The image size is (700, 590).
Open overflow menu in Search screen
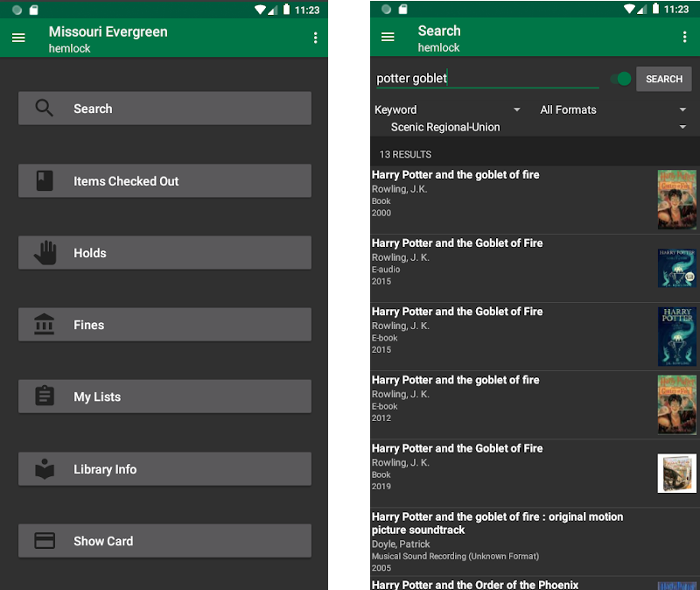tap(684, 37)
